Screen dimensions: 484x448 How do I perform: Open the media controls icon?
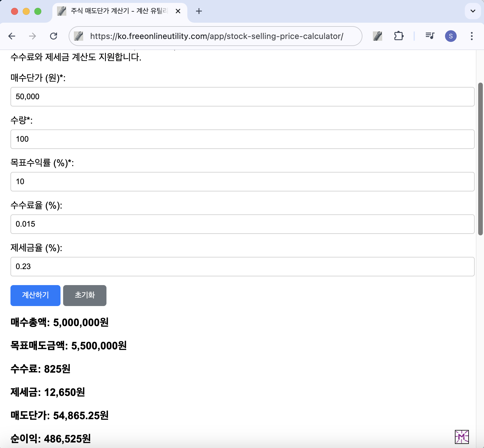(x=430, y=36)
